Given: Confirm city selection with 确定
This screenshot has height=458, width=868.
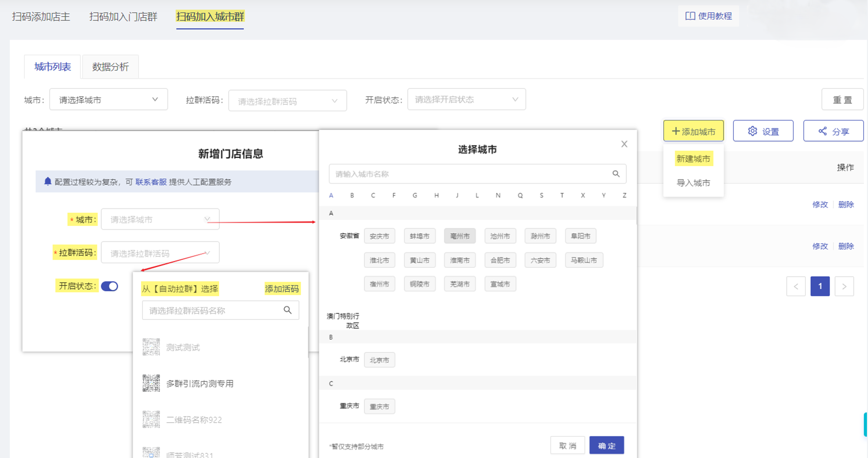Looking at the screenshot, I should click(607, 445).
